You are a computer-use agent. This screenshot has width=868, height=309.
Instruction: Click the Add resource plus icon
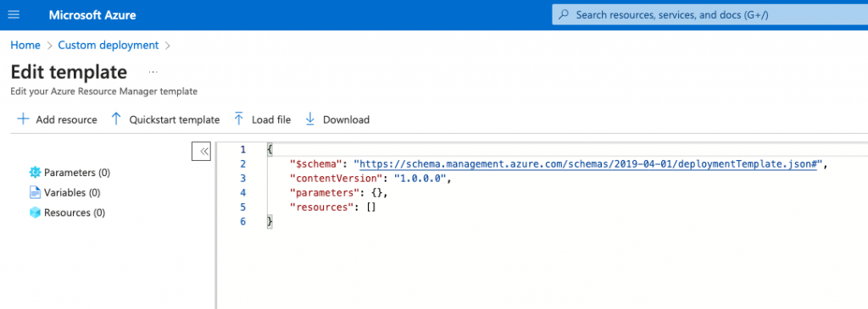click(x=23, y=119)
